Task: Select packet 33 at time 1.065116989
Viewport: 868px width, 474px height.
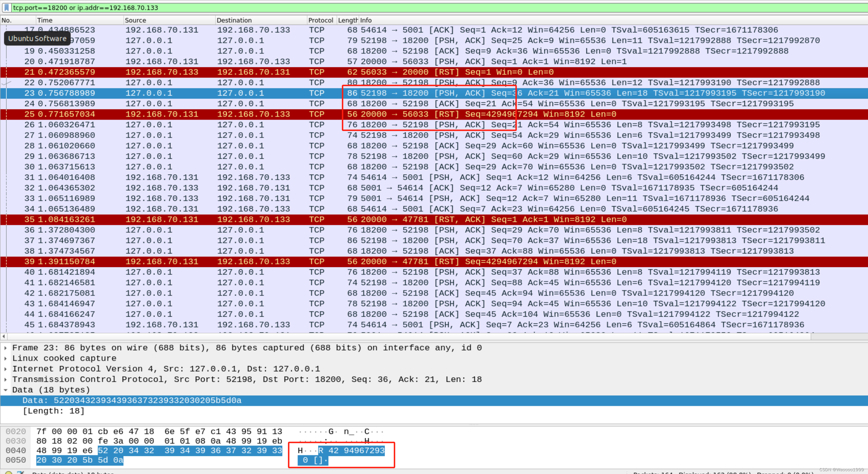Action: (x=434, y=198)
